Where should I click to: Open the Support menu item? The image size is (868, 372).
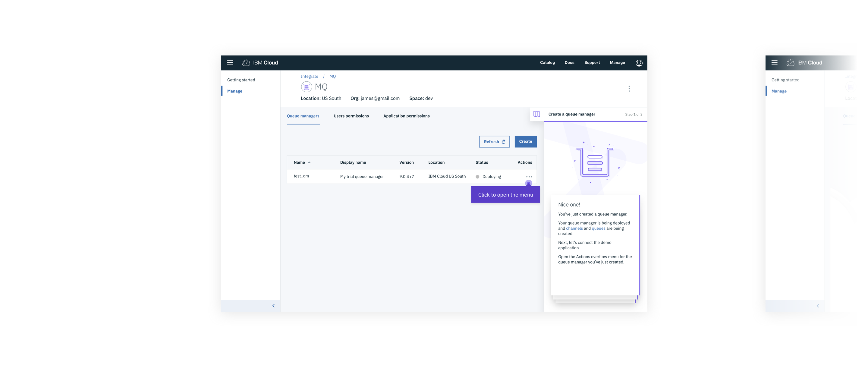pos(592,63)
